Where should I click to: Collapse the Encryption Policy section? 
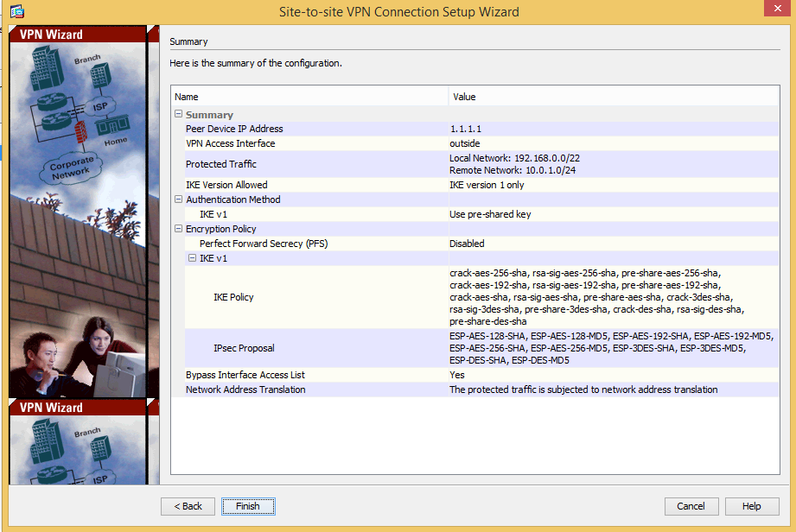[x=178, y=229]
